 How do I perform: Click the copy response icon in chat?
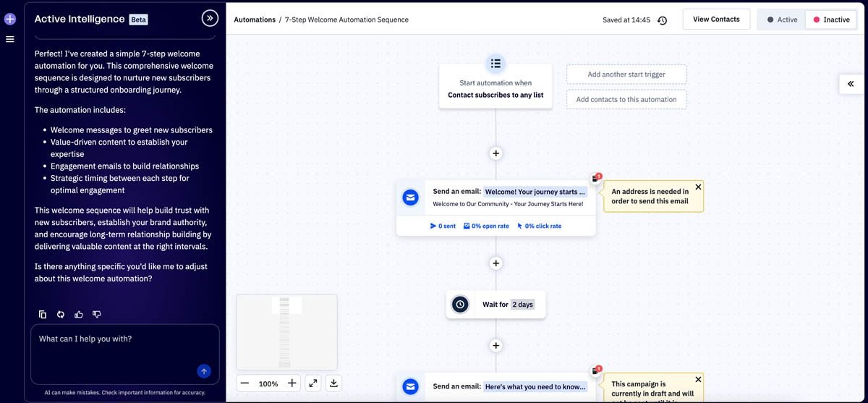pos(43,314)
